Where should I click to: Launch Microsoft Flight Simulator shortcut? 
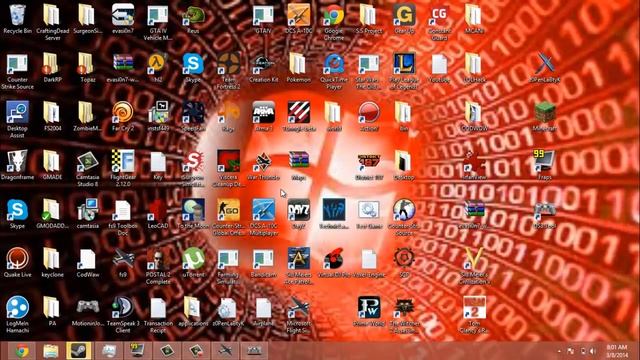tap(298, 314)
